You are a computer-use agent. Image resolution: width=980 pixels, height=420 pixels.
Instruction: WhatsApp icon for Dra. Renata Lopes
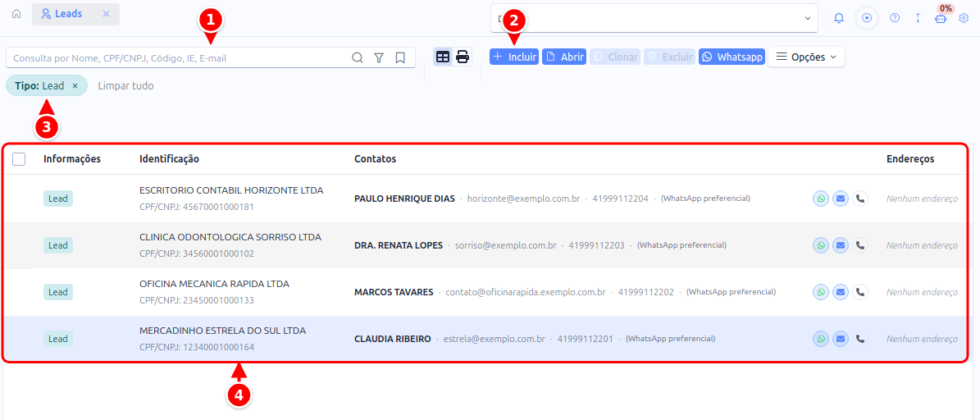(x=821, y=245)
